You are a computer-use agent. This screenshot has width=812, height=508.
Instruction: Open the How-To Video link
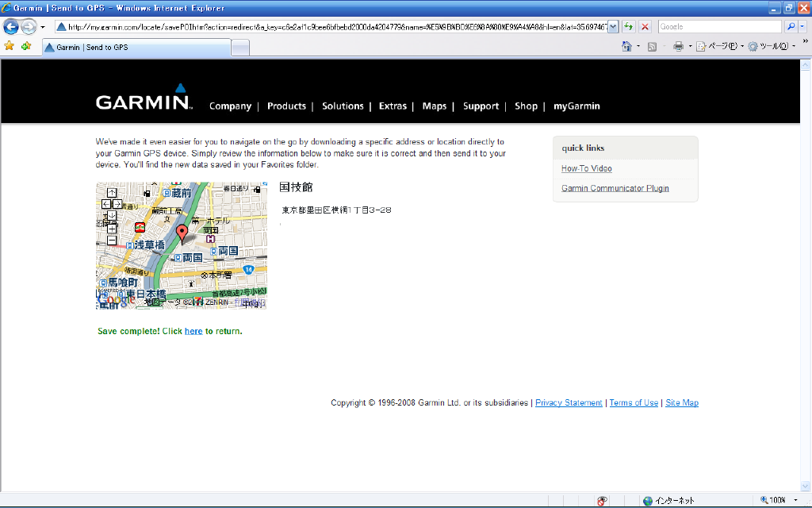coord(586,168)
